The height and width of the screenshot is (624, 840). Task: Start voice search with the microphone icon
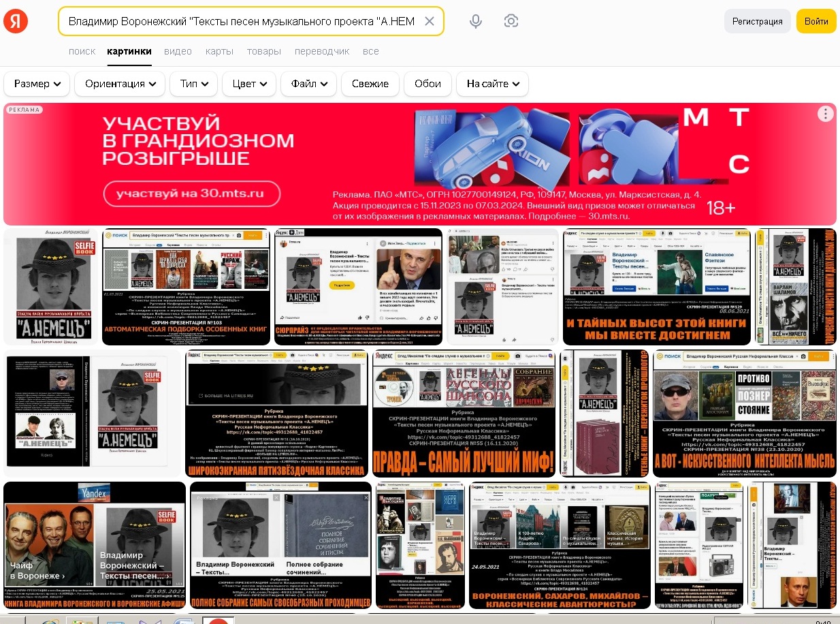(x=476, y=21)
